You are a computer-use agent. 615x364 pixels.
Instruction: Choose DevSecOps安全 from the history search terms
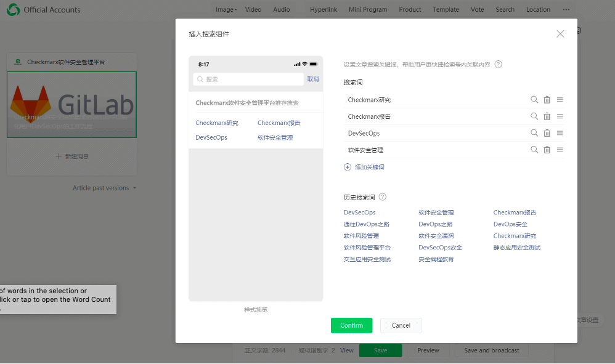point(440,248)
